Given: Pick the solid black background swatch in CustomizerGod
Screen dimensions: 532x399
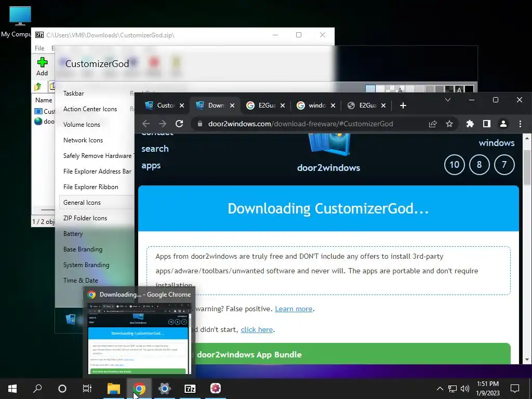Looking at the screenshot, I should (469, 89).
